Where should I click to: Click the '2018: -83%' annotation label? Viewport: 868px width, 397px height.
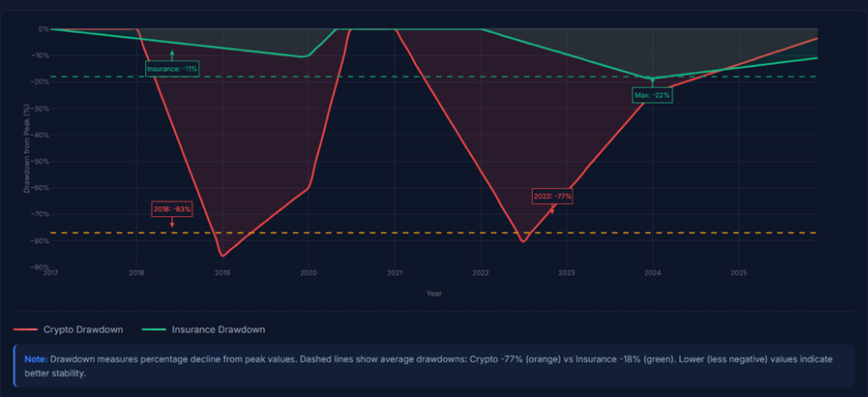click(172, 209)
